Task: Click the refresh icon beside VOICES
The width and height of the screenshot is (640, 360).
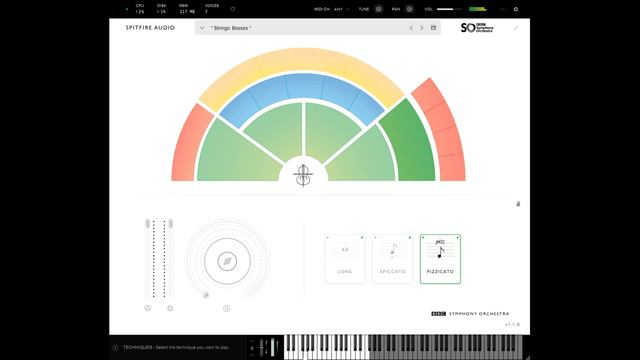Action: 233,9
